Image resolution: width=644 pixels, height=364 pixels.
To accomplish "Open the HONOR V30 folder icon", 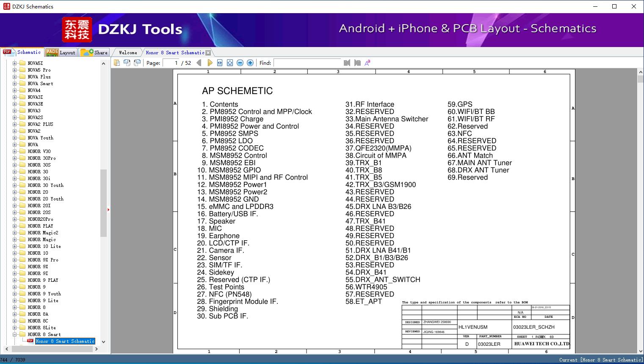I will click(22, 151).
